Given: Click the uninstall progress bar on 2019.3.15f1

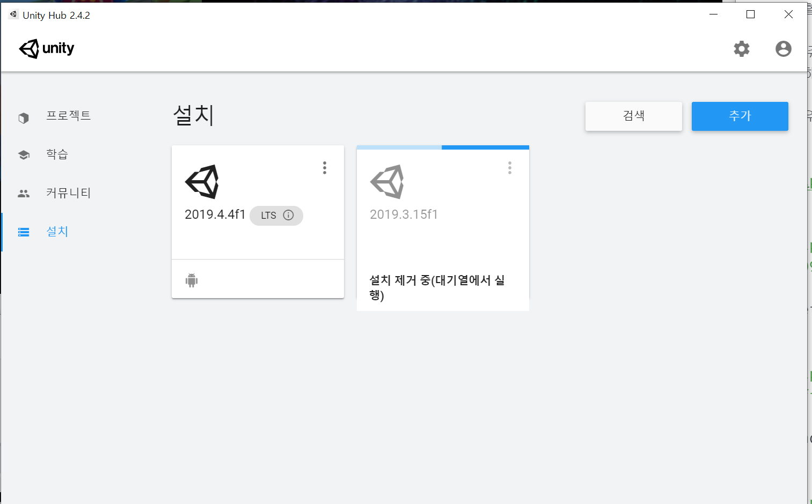Looking at the screenshot, I should pyautogui.click(x=443, y=147).
